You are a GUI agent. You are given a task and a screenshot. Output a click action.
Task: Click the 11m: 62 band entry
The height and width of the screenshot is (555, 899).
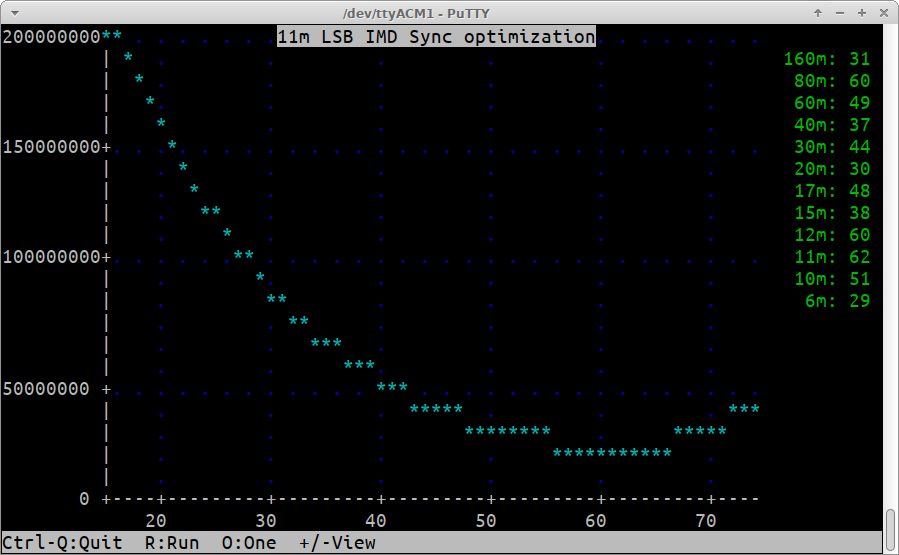[831, 257]
